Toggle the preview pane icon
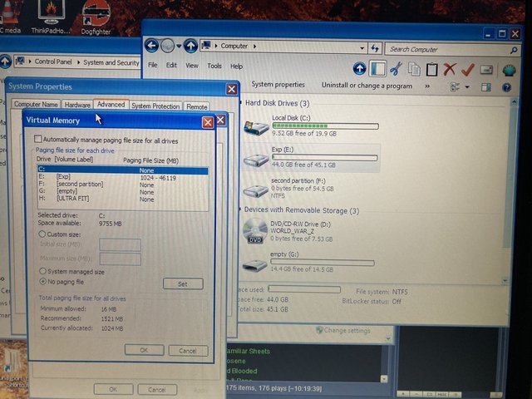The height and width of the screenshot is (399, 532). click(x=486, y=87)
